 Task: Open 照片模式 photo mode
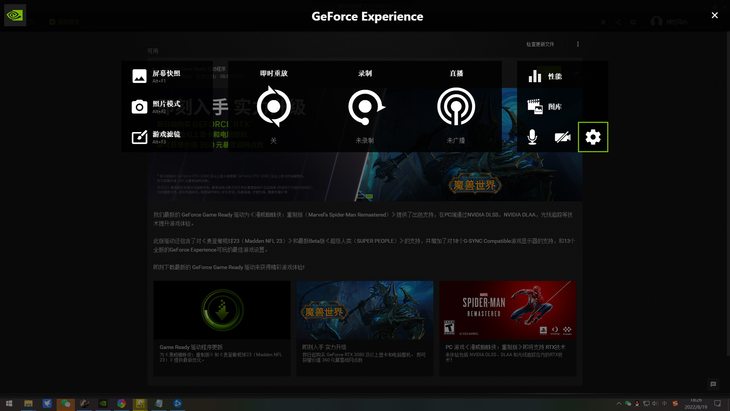[x=156, y=107]
